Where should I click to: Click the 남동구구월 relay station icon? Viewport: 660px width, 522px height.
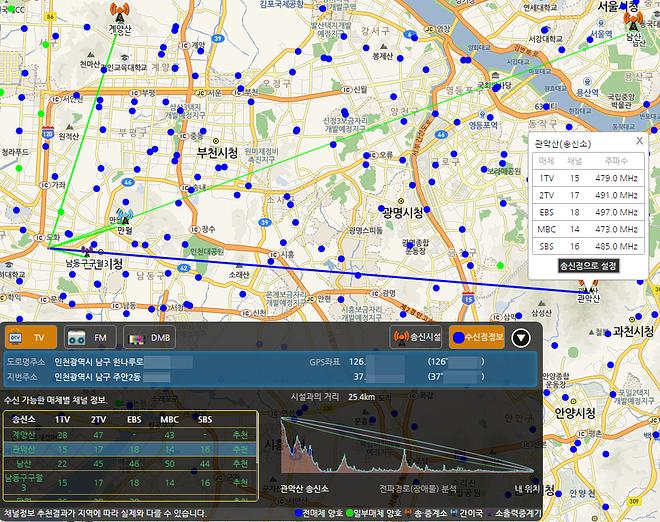point(87,252)
